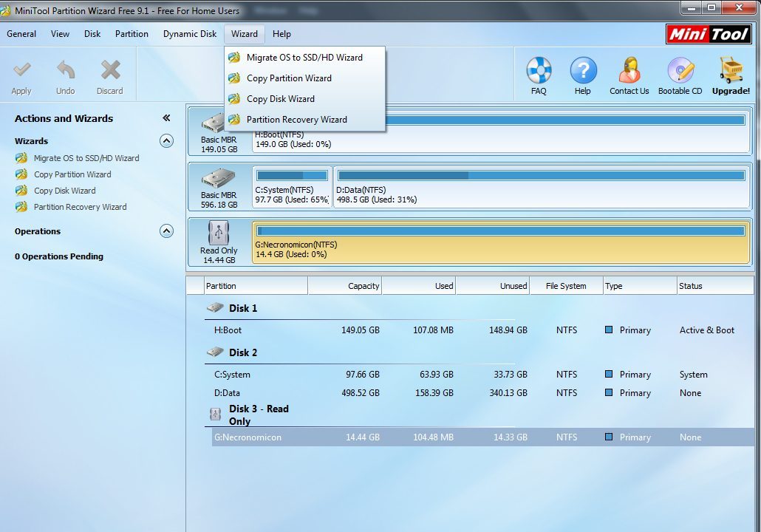The width and height of the screenshot is (761, 532).
Task: Collapse the Actions and Wizards panel
Action: (x=166, y=118)
